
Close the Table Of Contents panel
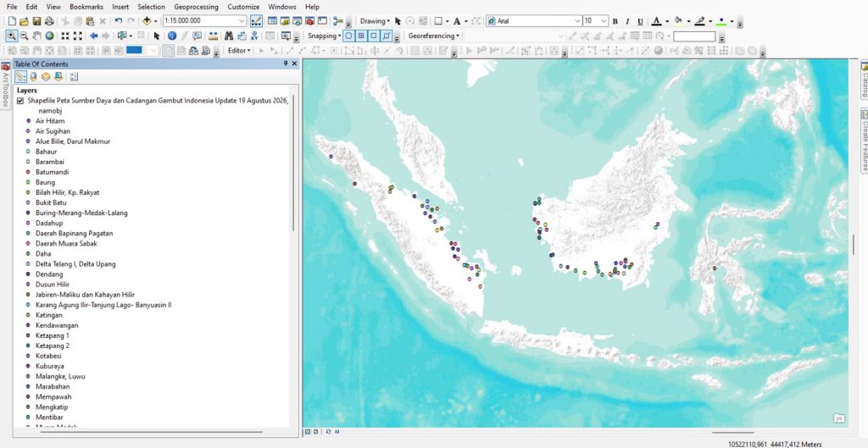294,64
